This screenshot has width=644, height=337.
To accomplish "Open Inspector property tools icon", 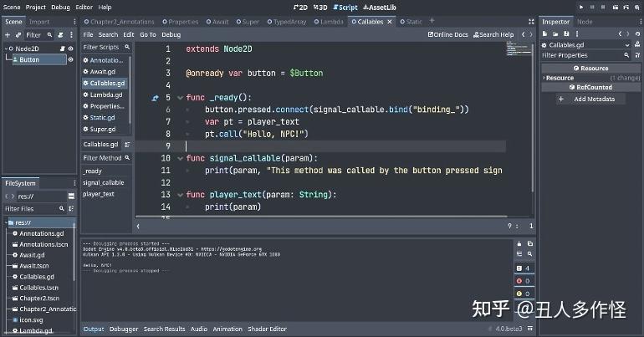I will click(x=637, y=55).
